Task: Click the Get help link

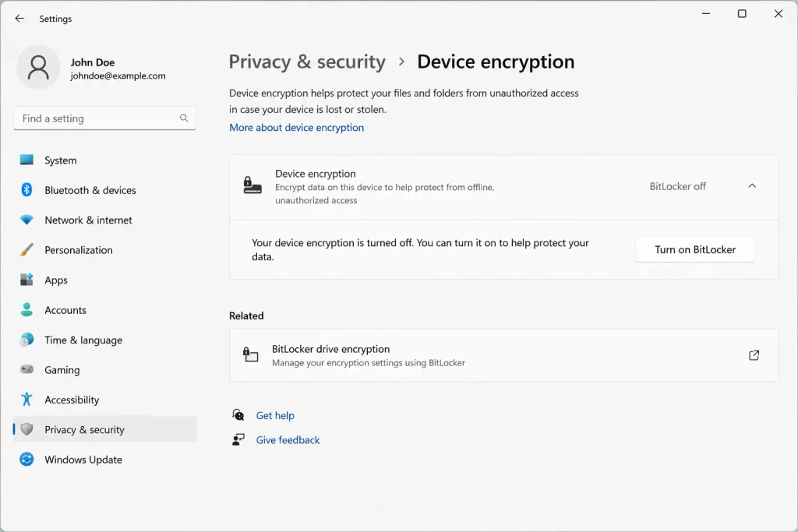Action: (x=275, y=415)
